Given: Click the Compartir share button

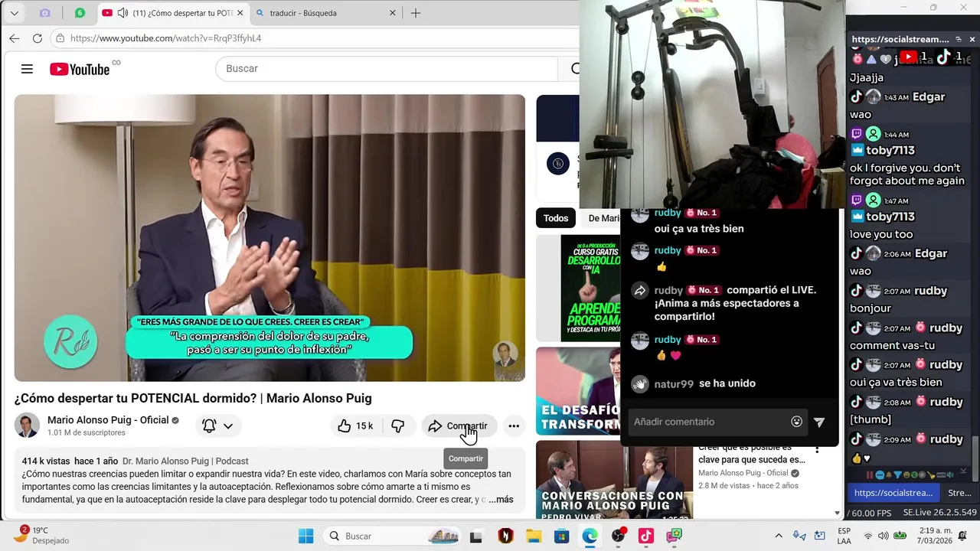Looking at the screenshot, I should (459, 425).
